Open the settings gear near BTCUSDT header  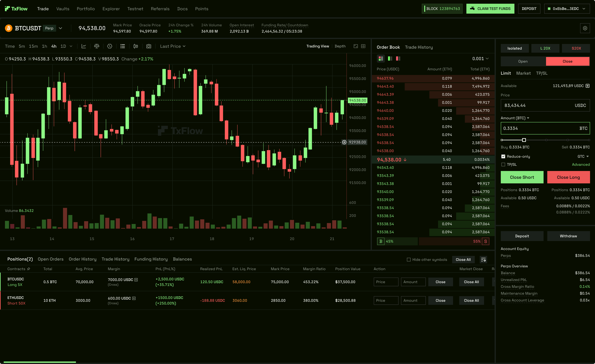pos(585,28)
